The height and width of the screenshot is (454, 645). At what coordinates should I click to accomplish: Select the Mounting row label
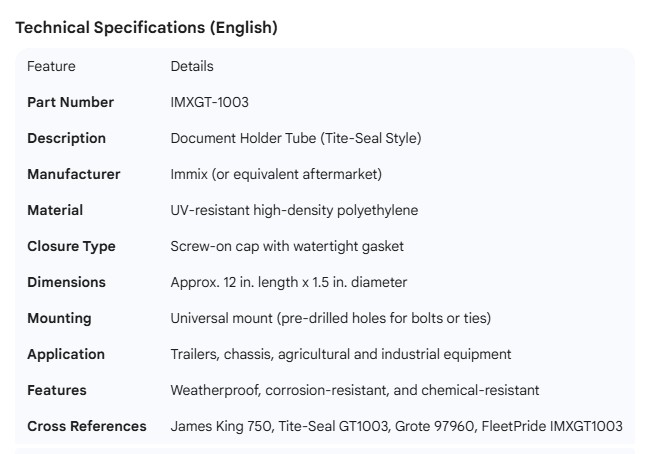(59, 318)
